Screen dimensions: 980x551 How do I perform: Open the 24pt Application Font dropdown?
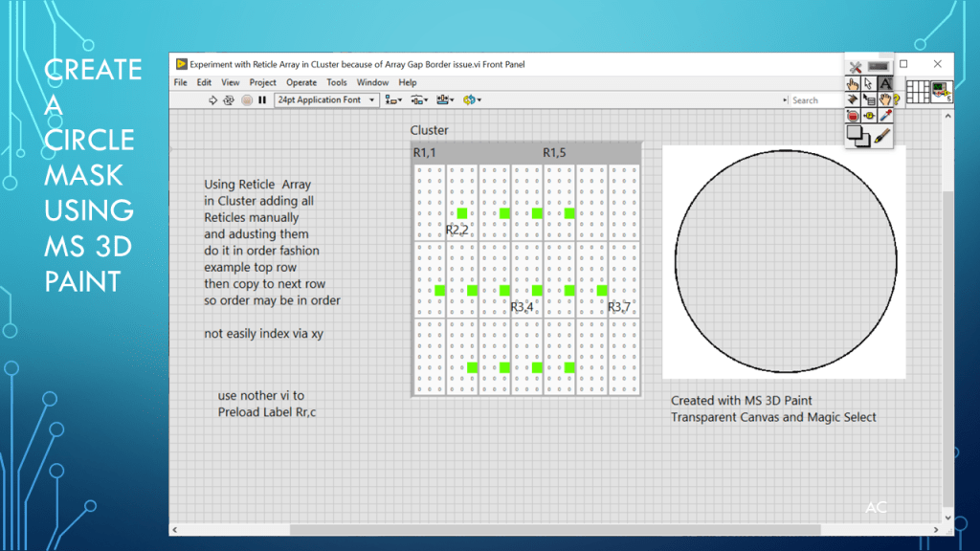click(x=326, y=99)
